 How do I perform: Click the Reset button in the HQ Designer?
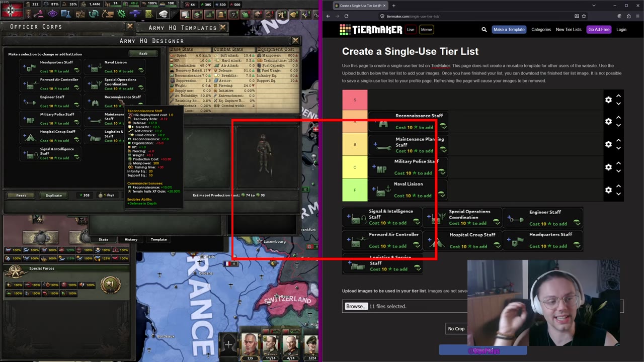tap(21, 195)
